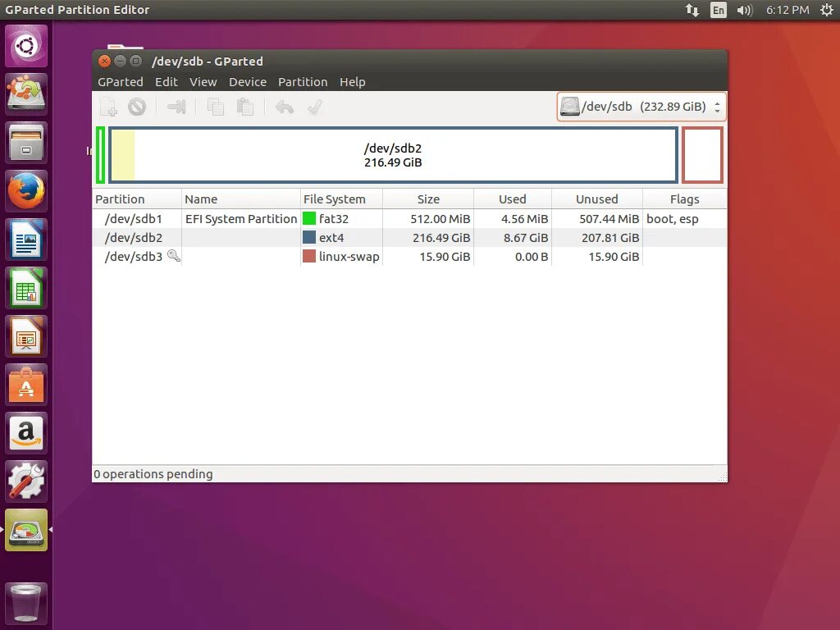Open the Device menu
Viewport: 840px width, 630px height.
[x=248, y=82]
